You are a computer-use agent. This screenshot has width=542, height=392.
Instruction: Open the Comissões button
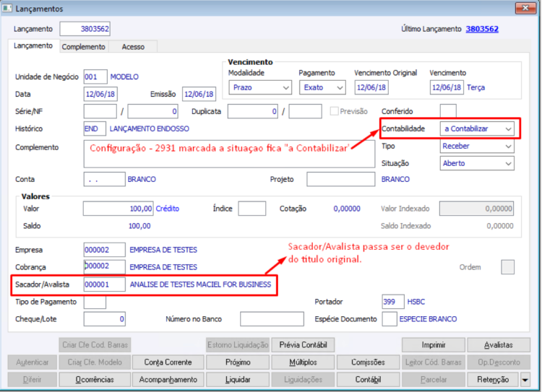368,362
